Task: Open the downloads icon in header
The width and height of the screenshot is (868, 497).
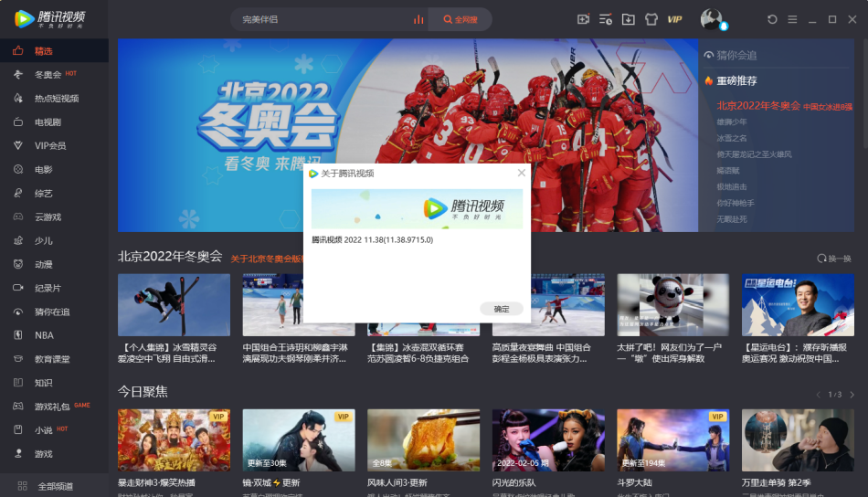Action: click(x=629, y=19)
